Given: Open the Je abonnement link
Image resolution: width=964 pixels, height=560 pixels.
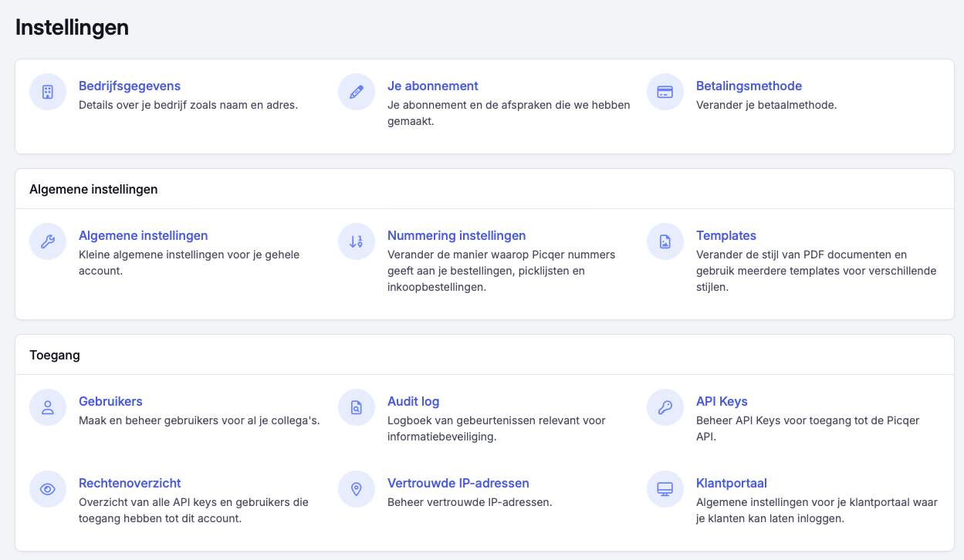Looking at the screenshot, I should point(432,86).
